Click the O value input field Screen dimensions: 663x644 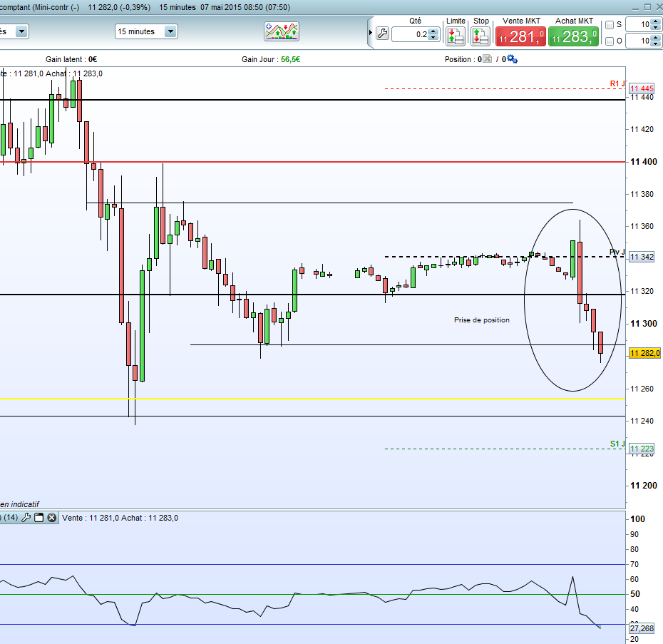(x=639, y=41)
